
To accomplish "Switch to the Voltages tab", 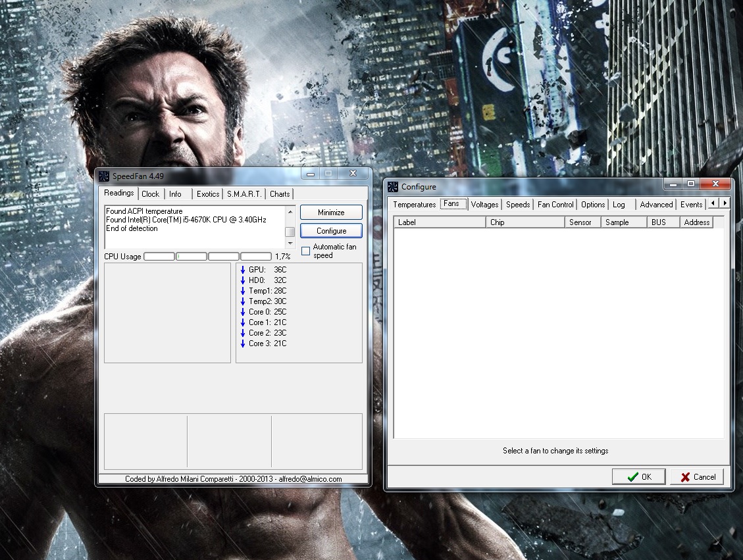I will (485, 205).
